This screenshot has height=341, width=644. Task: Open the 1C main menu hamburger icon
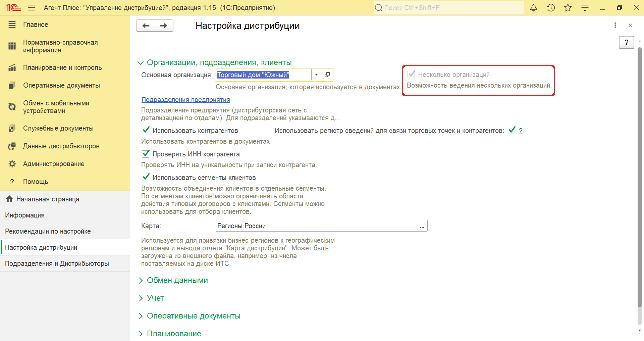point(32,7)
